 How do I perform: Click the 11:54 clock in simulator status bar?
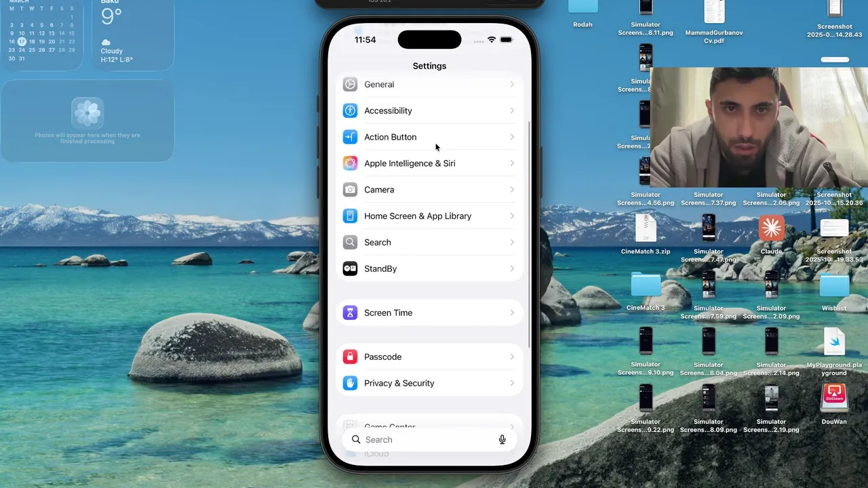click(x=365, y=40)
